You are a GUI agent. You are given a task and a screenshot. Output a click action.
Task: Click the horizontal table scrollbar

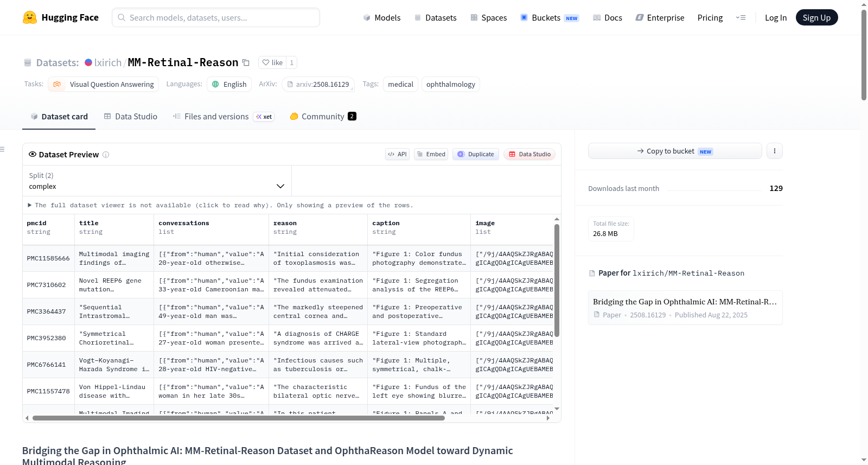[x=239, y=418]
